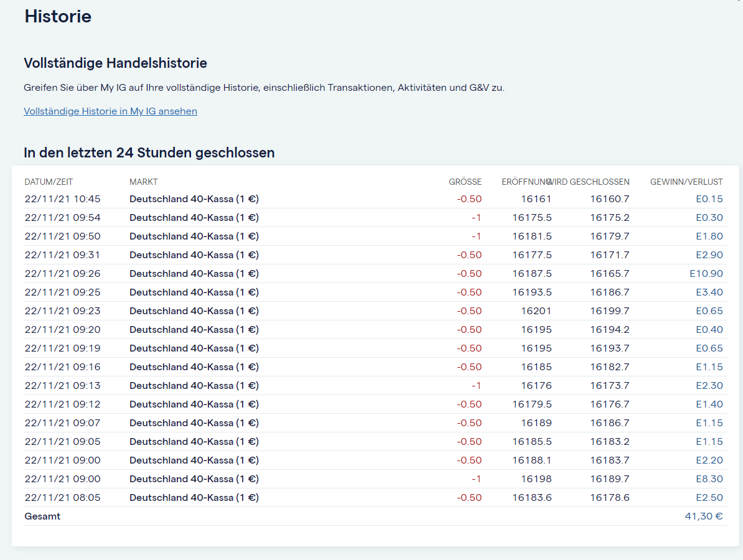This screenshot has width=743, height=560.
Task: Click the WIRD GESCHLOSSEN column header
Action: coord(589,182)
